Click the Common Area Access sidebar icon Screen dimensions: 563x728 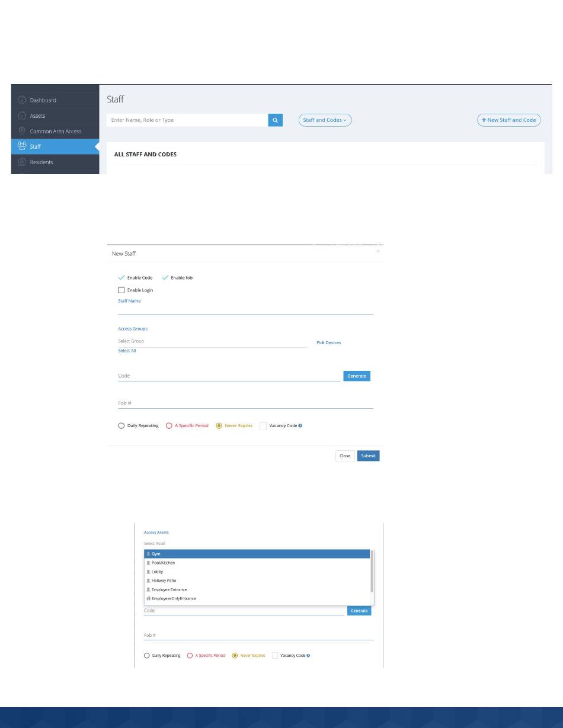click(22, 131)
